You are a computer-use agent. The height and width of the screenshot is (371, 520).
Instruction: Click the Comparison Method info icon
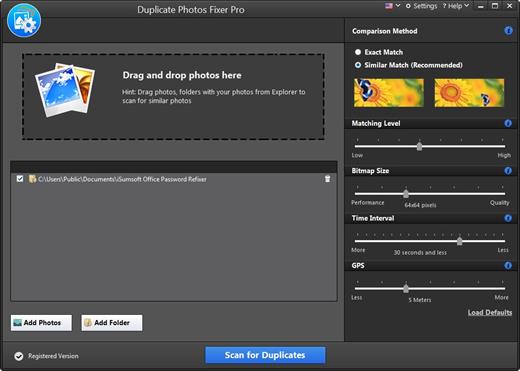pyautogui.click(x=508, y=31)
